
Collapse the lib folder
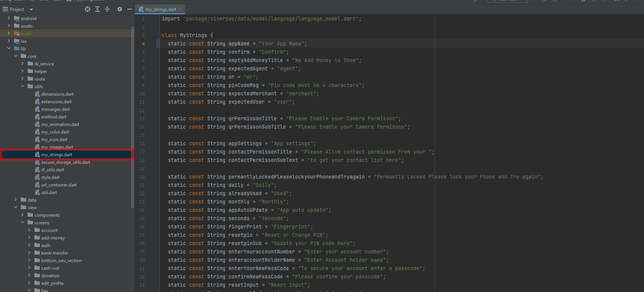pos(9,48)
